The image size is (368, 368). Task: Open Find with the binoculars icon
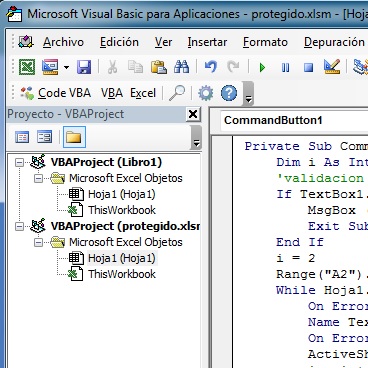pos(182,67)
